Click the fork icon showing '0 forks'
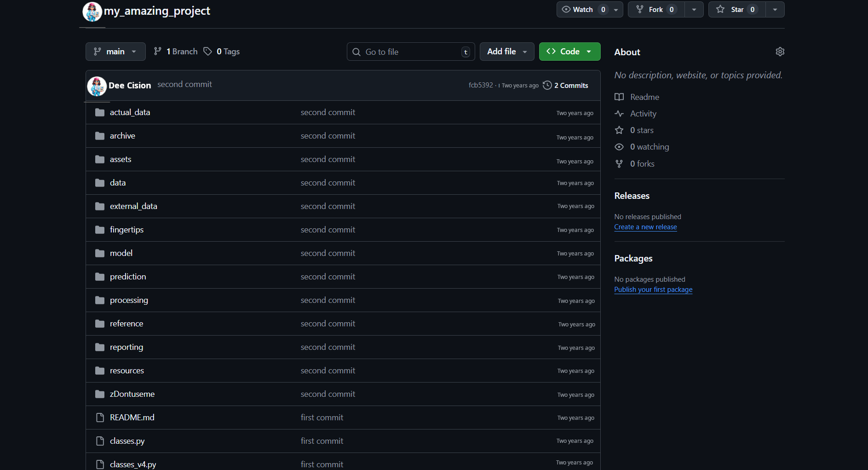 tap(619, 163)
